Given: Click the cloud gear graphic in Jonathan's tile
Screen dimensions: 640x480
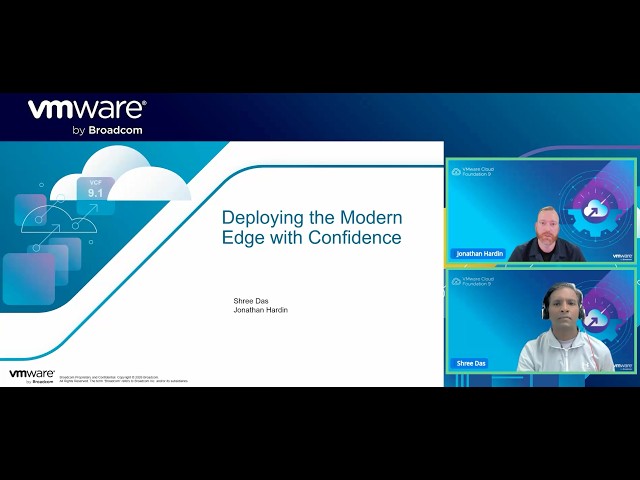Looking at the screenshot, I should point(596,211).
